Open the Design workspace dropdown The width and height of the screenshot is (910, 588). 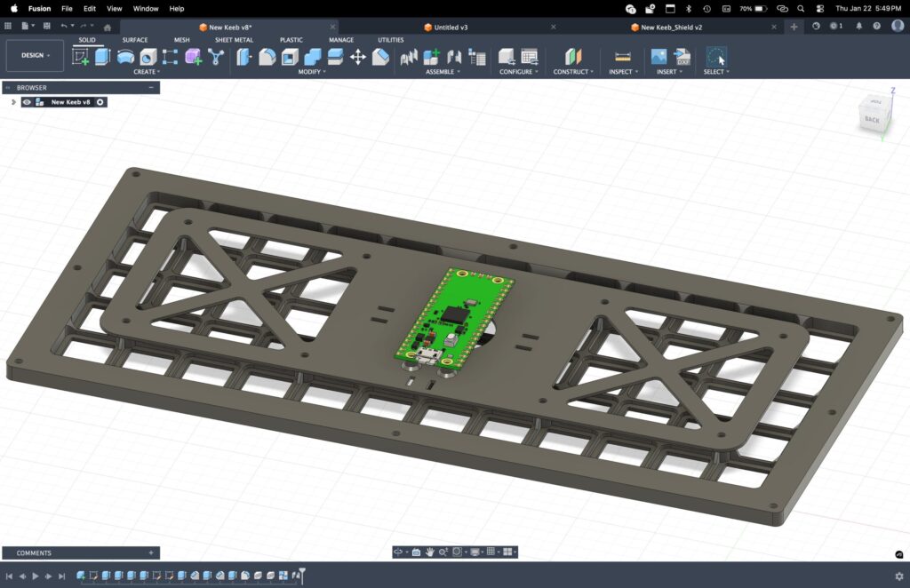coord(36,55)
